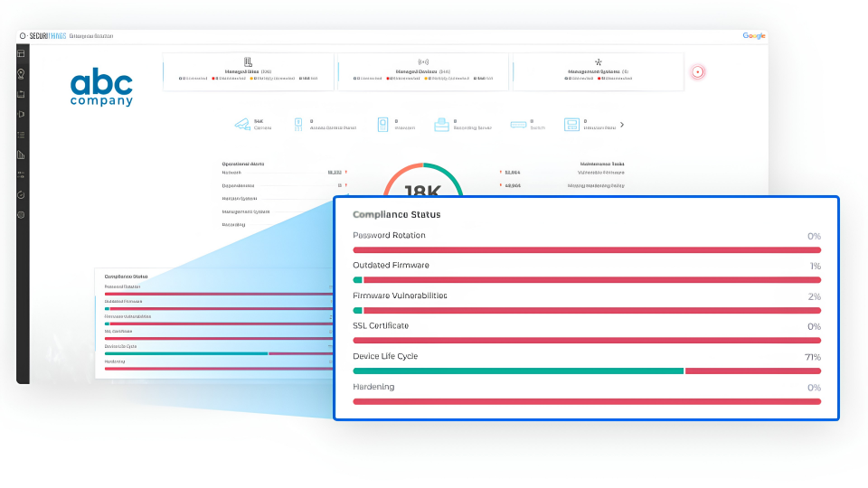Viewport: 868px width, 488px height.
Task: Click the 18K donut gauge
Action: (x=423, y=180)
